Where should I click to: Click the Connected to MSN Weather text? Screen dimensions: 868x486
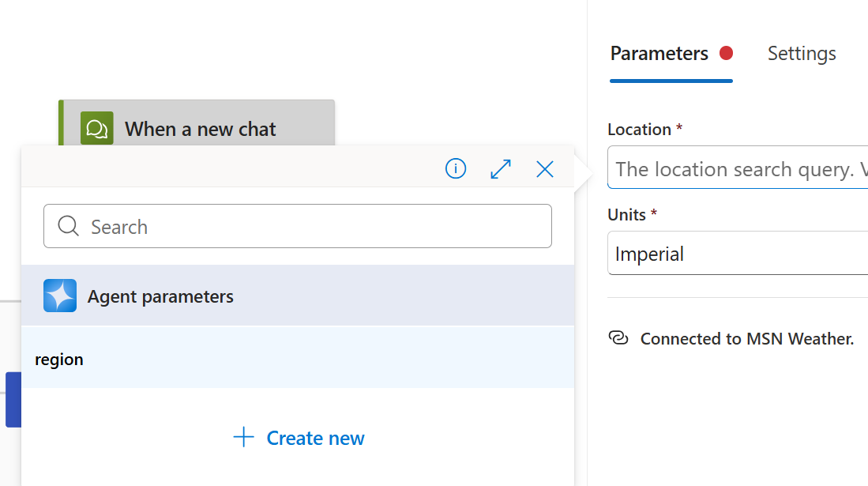point(746,338)
